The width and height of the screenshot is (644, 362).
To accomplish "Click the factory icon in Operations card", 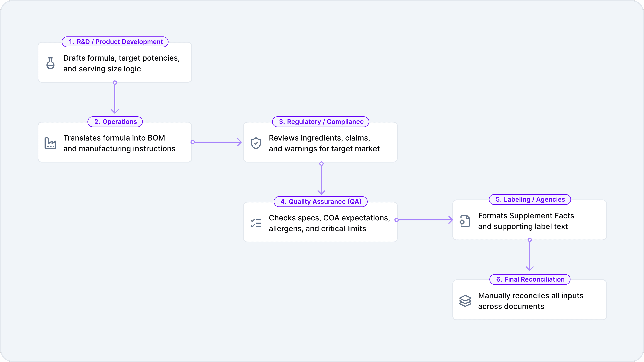I will tap(50, 143).
